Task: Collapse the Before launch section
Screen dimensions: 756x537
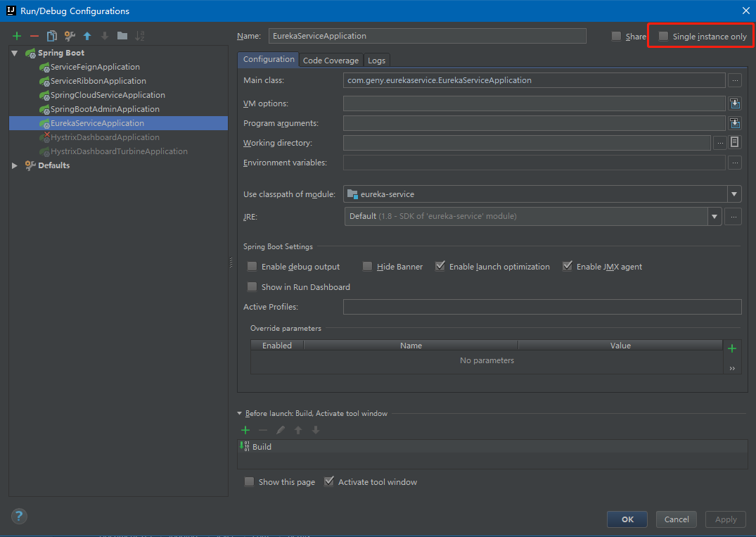Action: [x=240, y=414]
